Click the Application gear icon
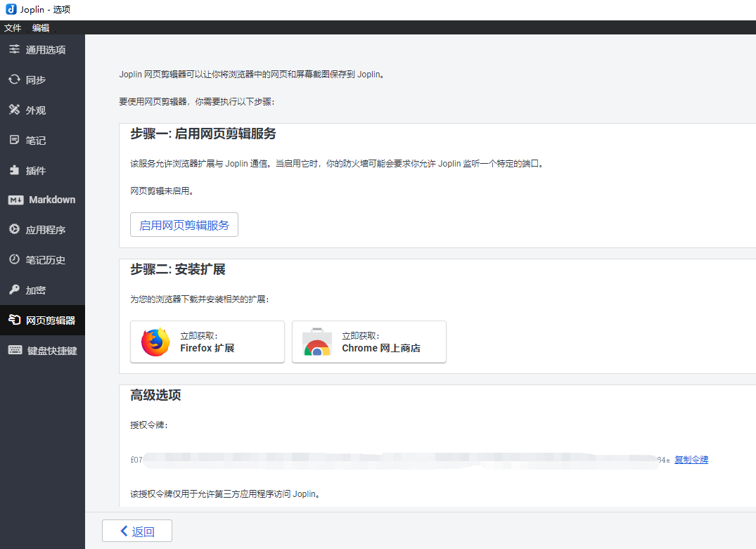 click(15, 229)
